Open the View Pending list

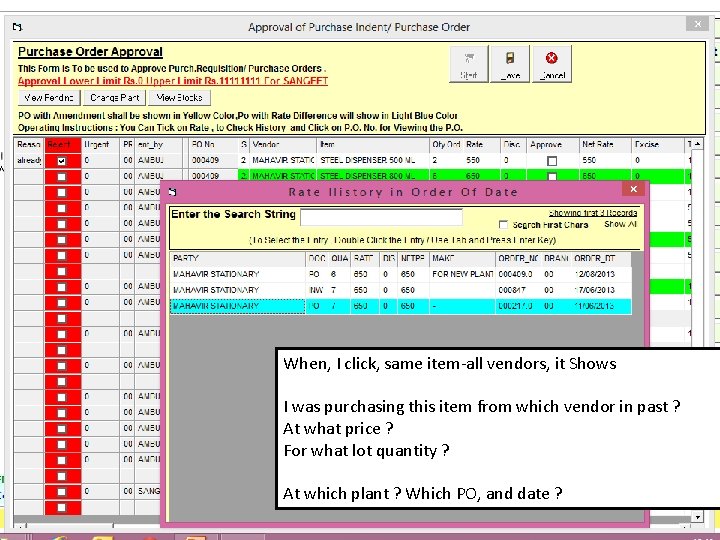click(49, 98)
